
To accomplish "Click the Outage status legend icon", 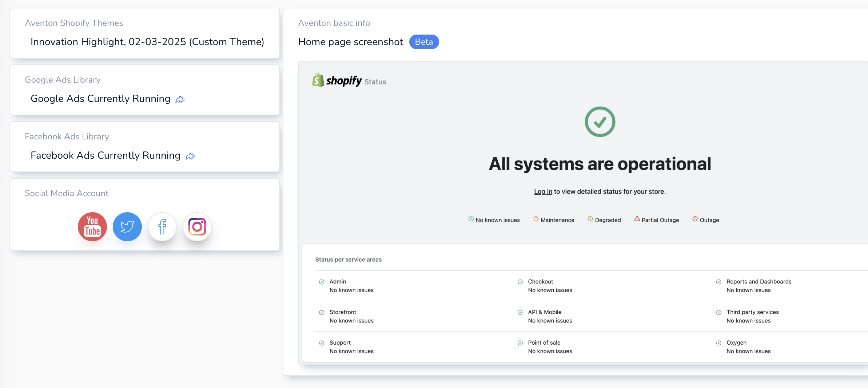I will click(x=695, y=219).
